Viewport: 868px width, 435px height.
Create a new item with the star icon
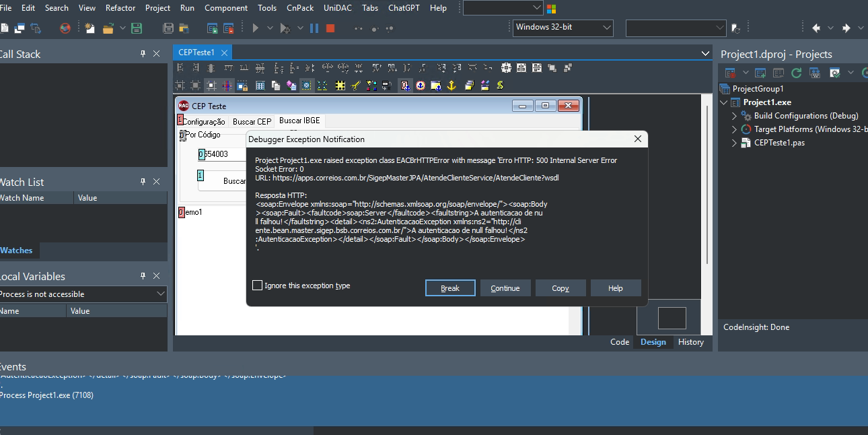(x=90, y=28)
